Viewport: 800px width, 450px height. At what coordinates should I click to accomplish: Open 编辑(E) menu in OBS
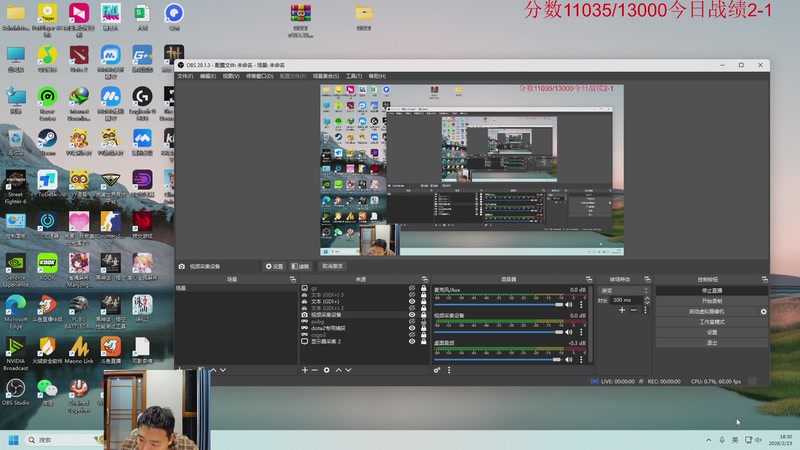point(208,76)
